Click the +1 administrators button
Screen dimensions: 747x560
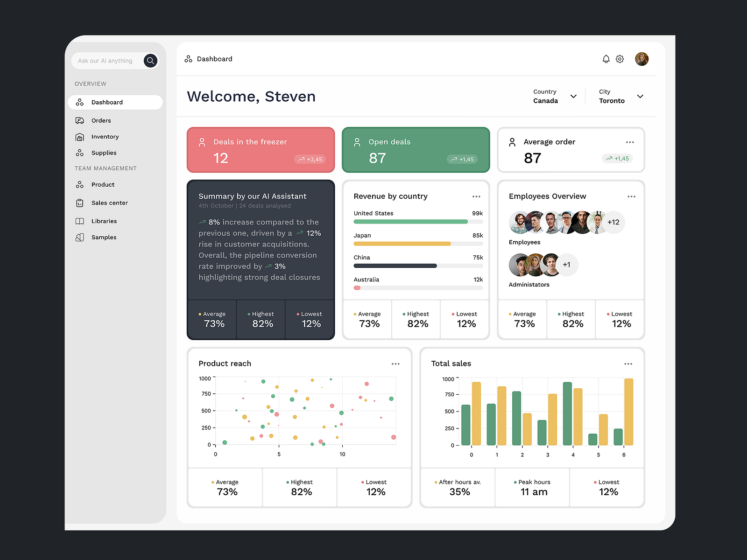(567, 265)
